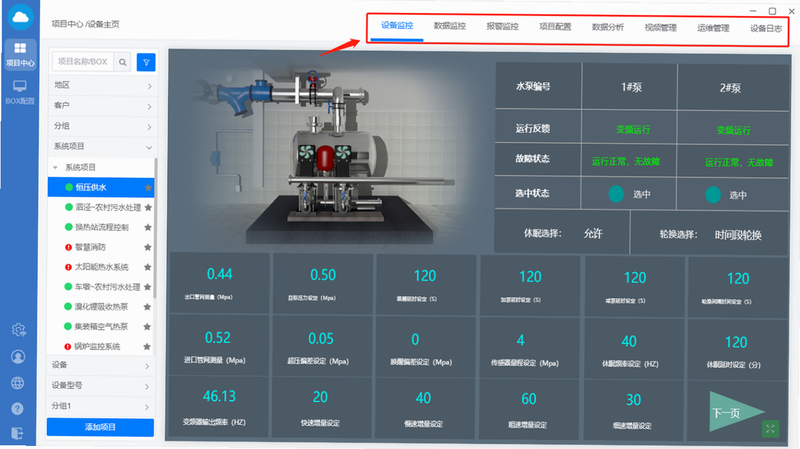This screenshot has height=449, width=800.
Task: Toggle favorite star for 集装箱空气热泵
Action: coord(147,327)
